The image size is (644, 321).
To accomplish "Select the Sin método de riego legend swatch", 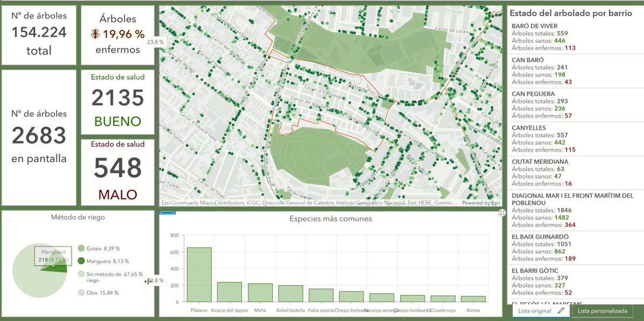I will [81, 274].
